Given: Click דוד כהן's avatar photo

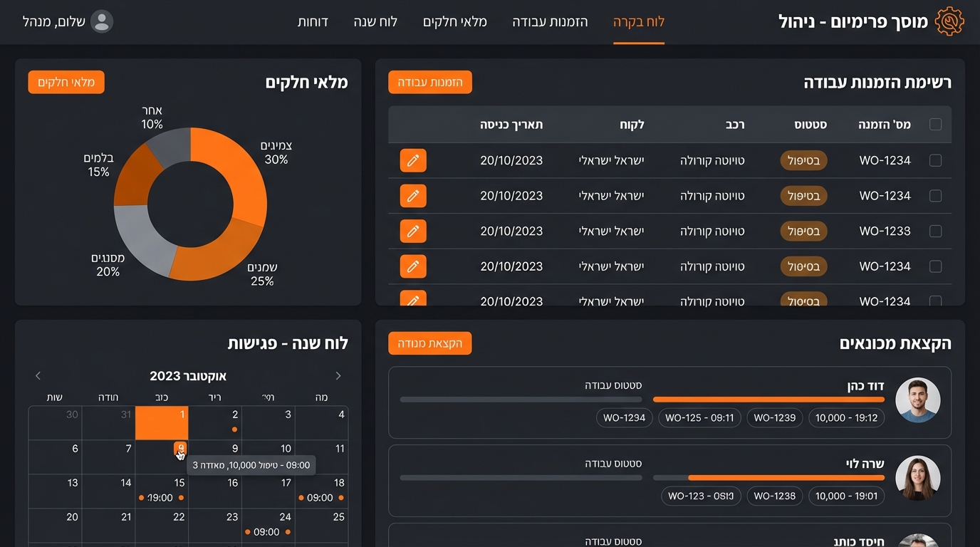Looking at the screenshot, I should (918, 400).
